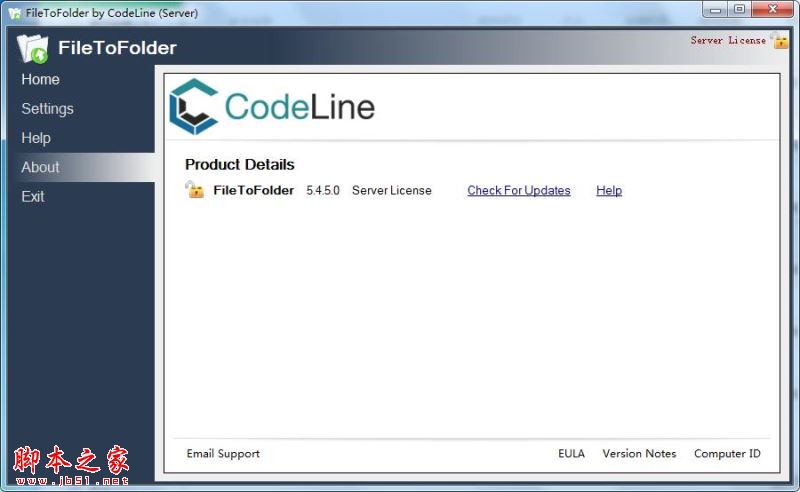Viewport: 800px width, 492px height.
Task: Click the Server License padlock icon at top right
Action: (x=780, y=40)
